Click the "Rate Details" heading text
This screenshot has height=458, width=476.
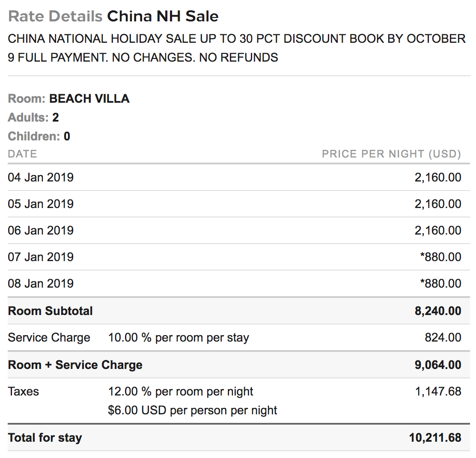coord(55,16)
